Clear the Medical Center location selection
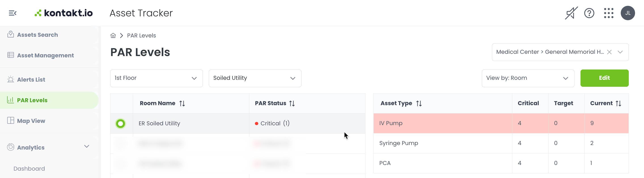644x178 pixels. pos(609,52)
